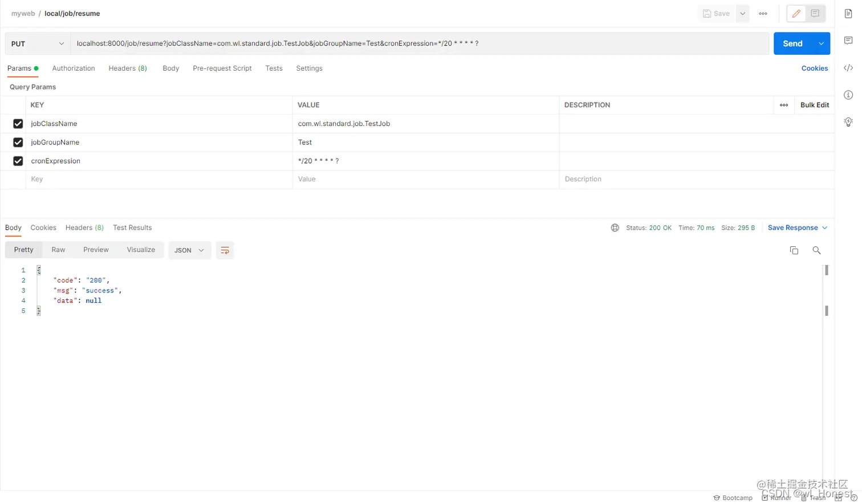Click the empty Value input field
Screen dimensions: 862x504
click(x=426, y=179)
